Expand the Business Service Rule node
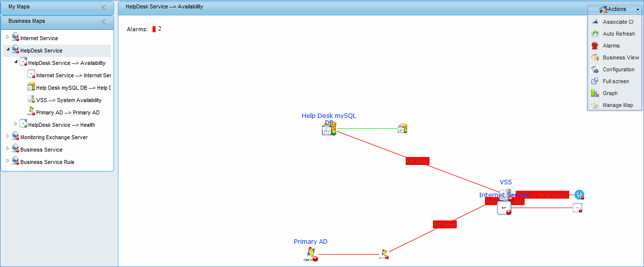 point(7,161)
